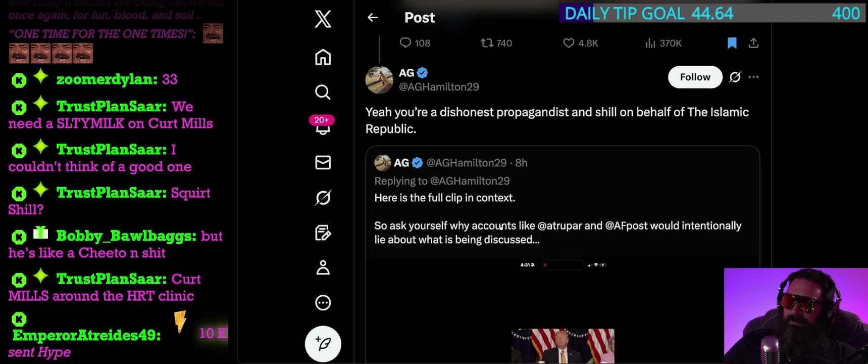
Task: Go back using the arrow beside Post
Action: (373, 18)
